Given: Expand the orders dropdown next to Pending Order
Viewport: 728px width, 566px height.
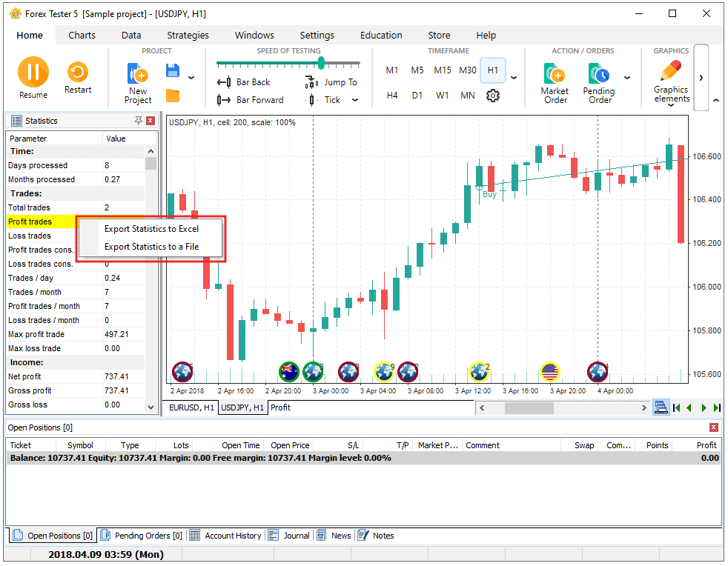Looking at the screenshot, I should click(627, 78).
